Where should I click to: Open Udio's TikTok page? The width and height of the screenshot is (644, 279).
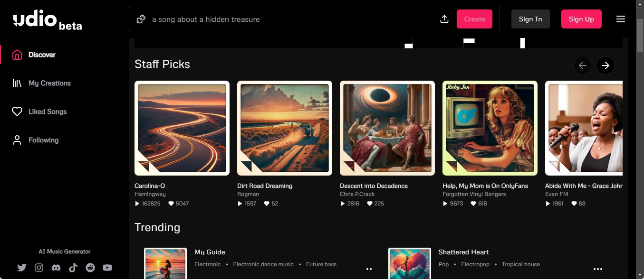(73, 268)
